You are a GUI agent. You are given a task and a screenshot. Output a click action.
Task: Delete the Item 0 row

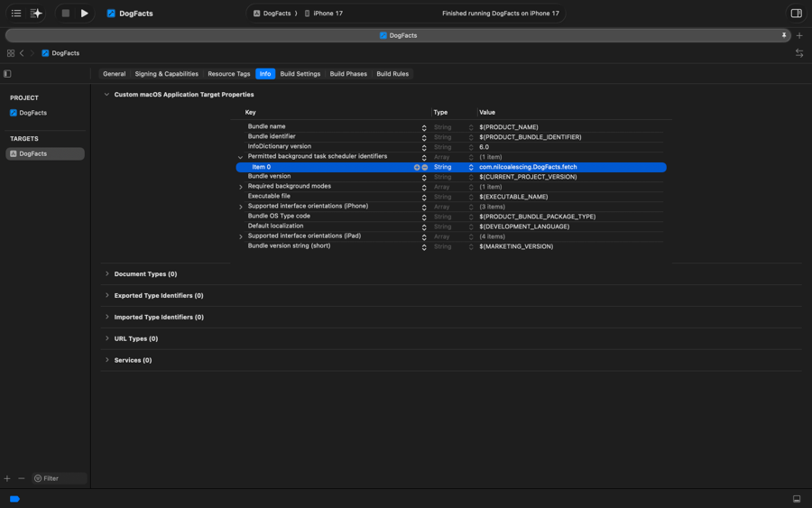click(425, 167)
